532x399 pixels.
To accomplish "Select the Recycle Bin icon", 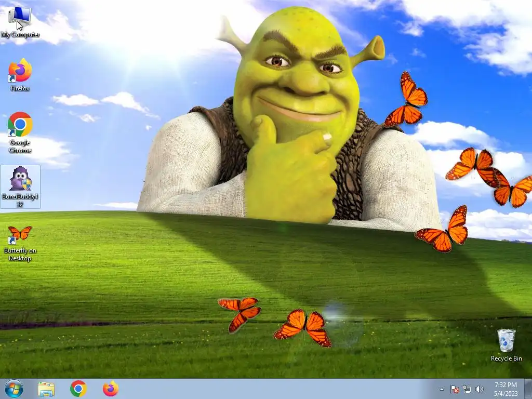I will pyautogui.click(x=506, y=344).
